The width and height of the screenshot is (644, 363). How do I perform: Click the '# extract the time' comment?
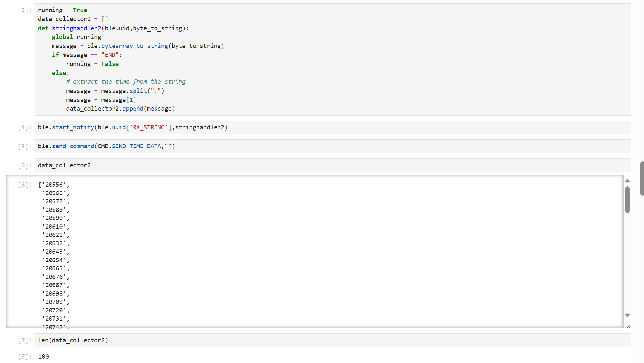126,82
